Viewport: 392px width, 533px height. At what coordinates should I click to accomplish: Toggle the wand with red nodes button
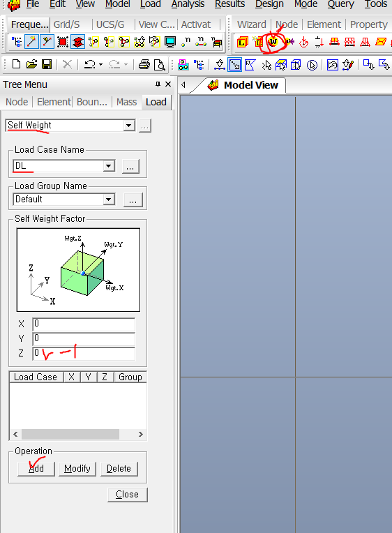47,42
